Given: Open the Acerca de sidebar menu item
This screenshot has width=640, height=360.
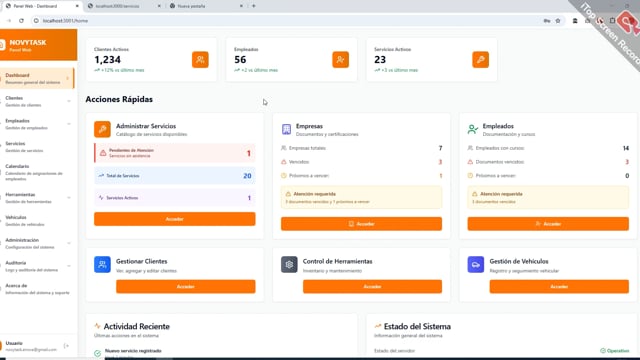Looking at the screenshot, I should coord(37,289).
